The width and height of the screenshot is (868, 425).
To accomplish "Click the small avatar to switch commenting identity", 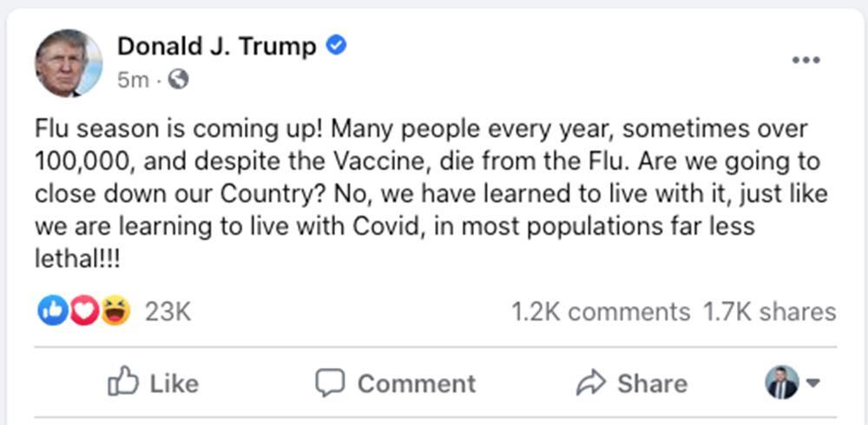I will point(781,382).
